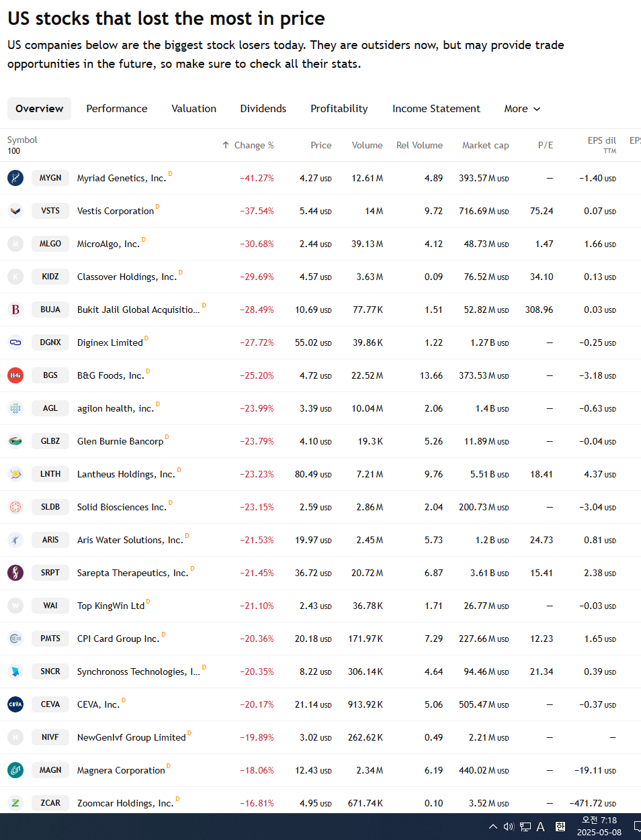Click the Symbol column header
Viewport: 641px width, 840px height.
click(22, 140)
